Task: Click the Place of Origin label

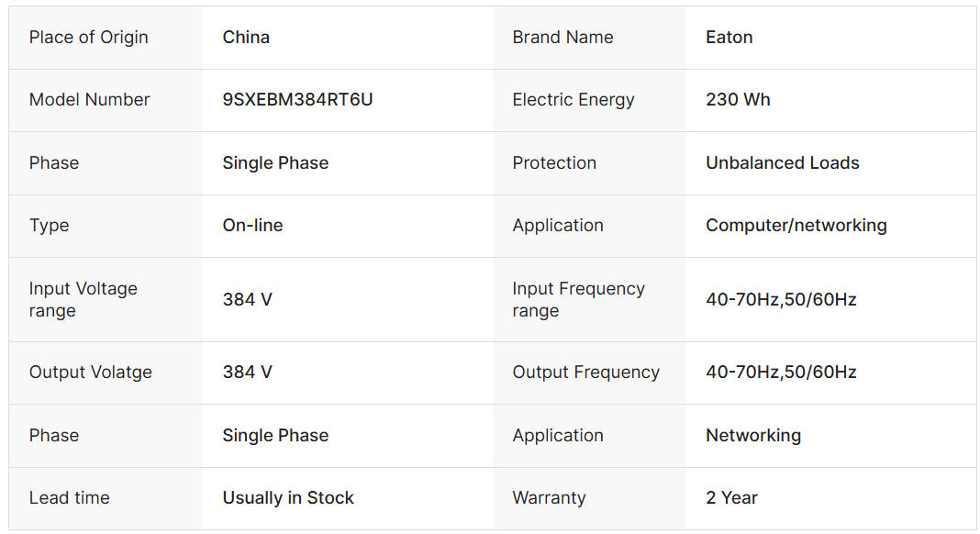Action: (x=88, y=38)
